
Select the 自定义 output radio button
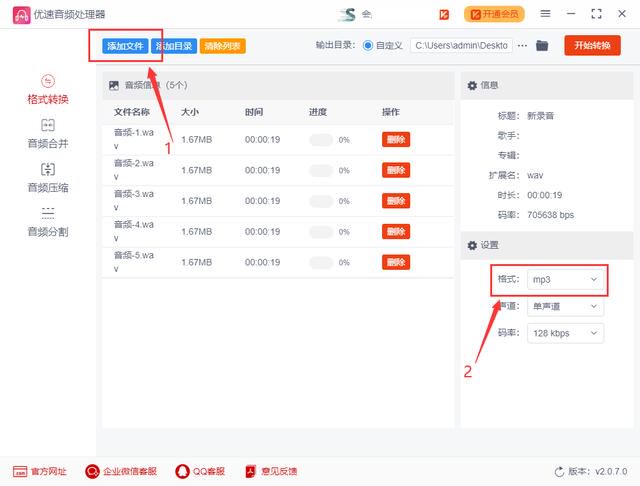368,45
